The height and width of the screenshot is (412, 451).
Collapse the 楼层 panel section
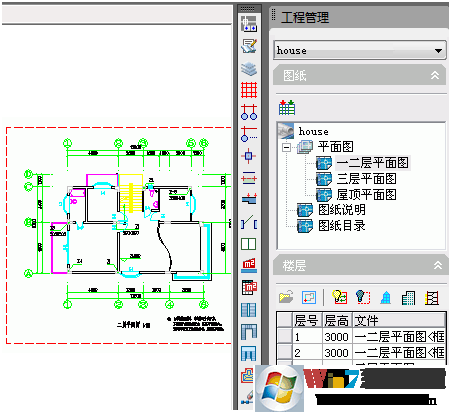pyautogui.click(x=438, y=265)
